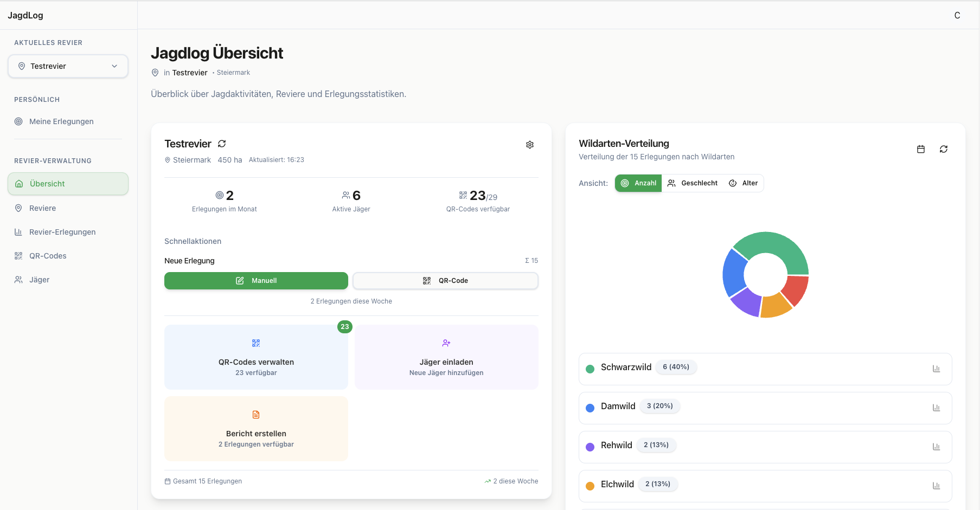Open Meine Erlegungen under Persönlich
This screenshot has height=510, width=980.
(x=61, y=121)
